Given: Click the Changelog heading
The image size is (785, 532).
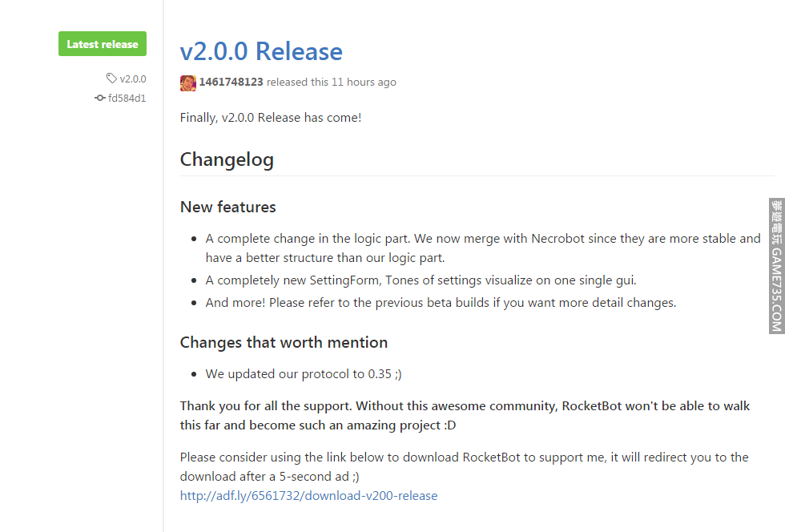Looking at the screenshot, I should 227,159.
